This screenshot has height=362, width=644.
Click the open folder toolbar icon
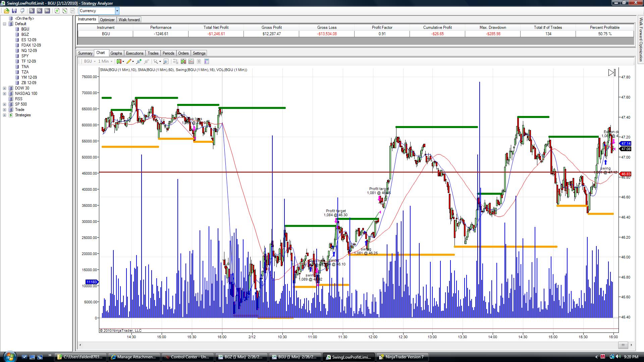6,11
